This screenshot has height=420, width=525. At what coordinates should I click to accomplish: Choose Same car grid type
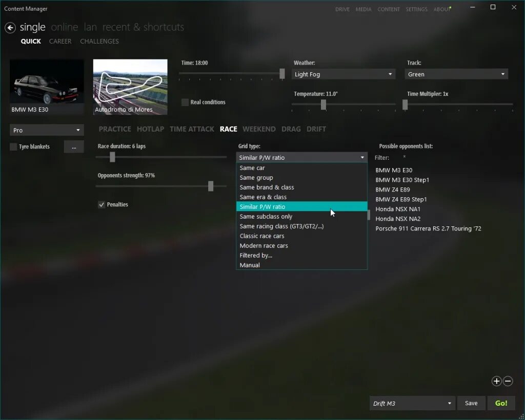(x=301, y=168)
